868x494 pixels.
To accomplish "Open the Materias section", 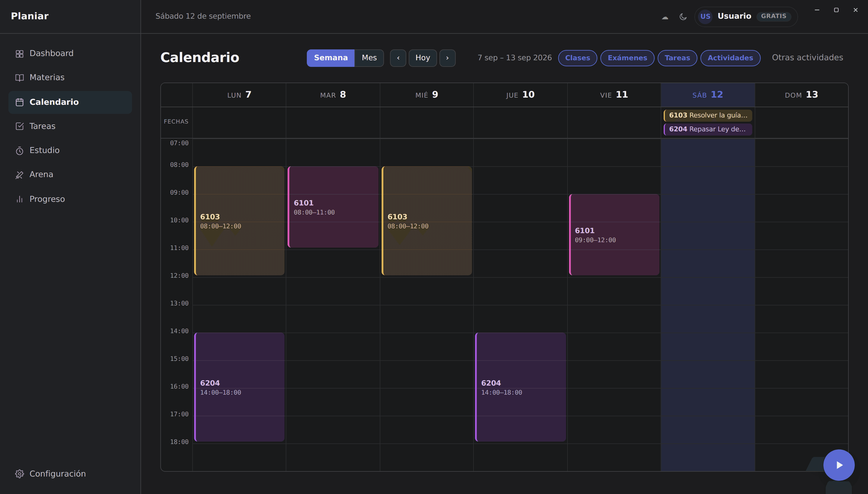I will (x=70, y=78).
